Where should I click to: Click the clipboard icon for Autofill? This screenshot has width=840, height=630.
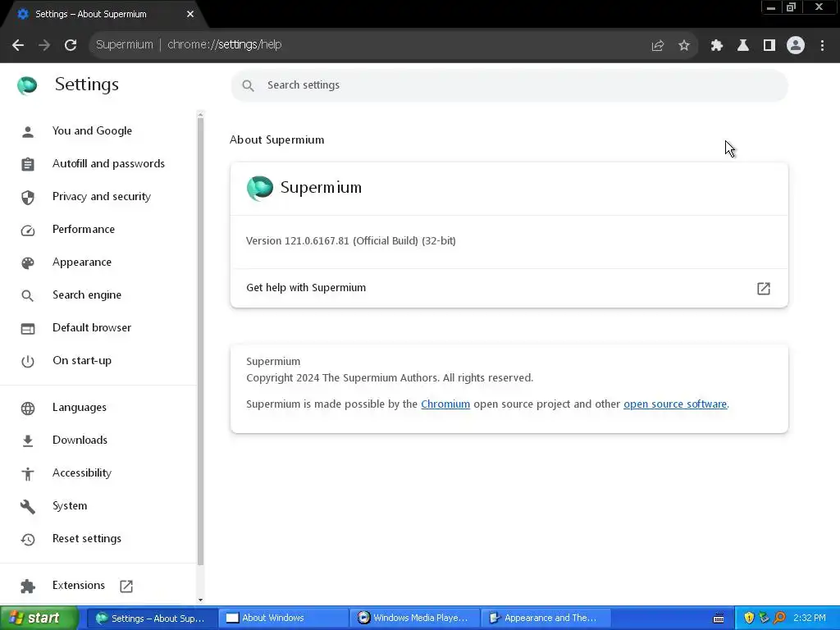coord(27,164)
